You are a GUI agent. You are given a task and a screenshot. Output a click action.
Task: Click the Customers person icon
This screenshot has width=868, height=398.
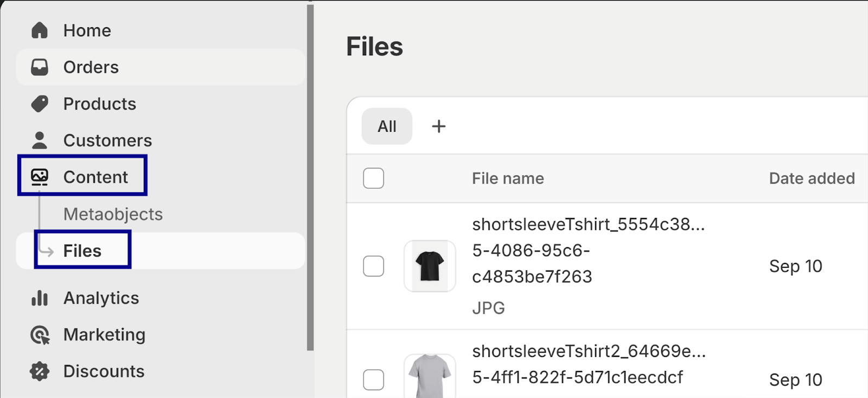click(x=40, y=140)
